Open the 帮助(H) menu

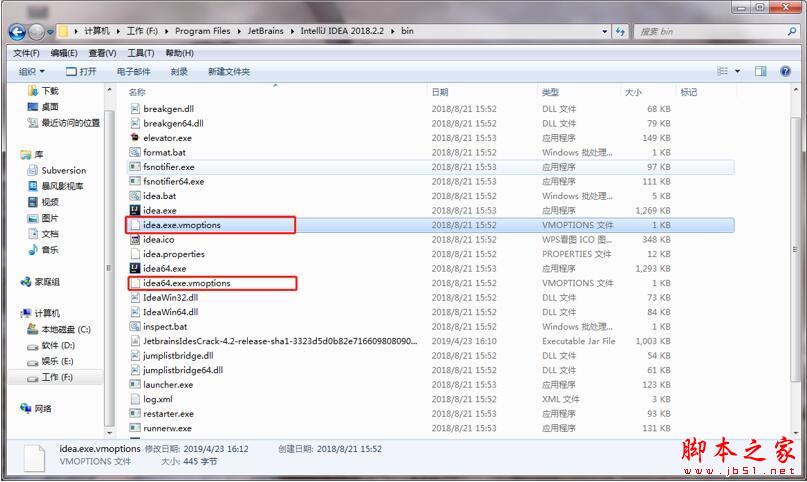click(180, 53)
